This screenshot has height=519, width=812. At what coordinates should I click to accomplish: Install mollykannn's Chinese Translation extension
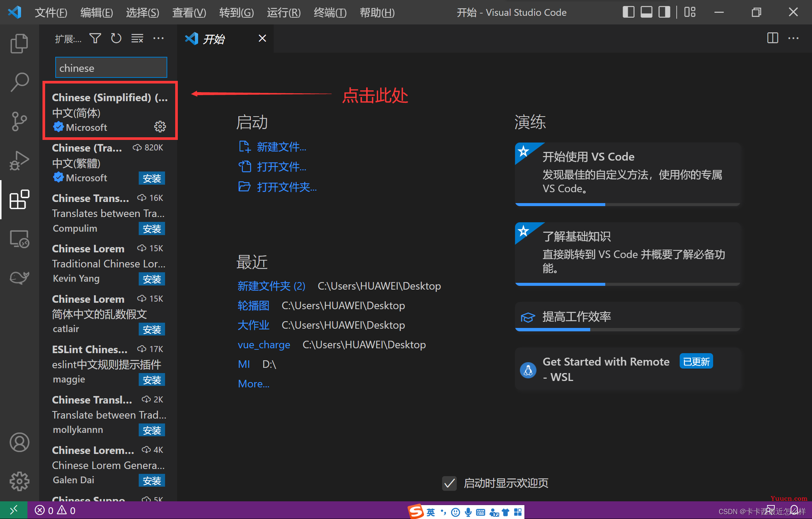(152, 430)
